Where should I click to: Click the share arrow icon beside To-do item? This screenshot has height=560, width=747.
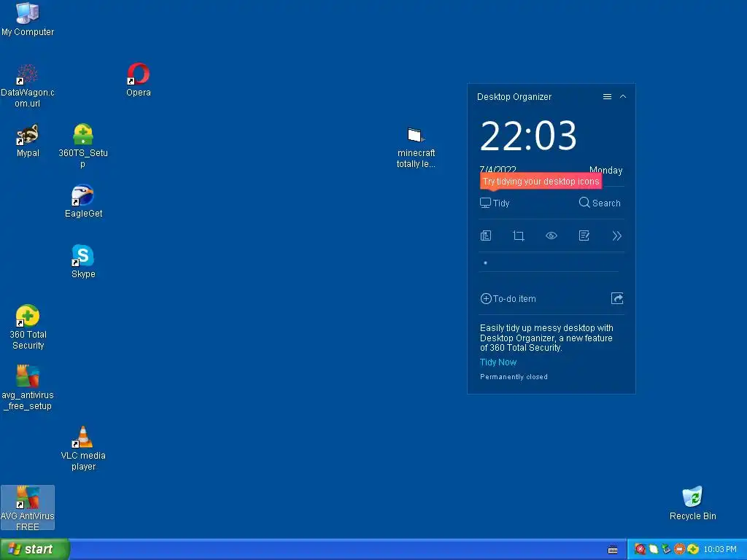[617, 298]
